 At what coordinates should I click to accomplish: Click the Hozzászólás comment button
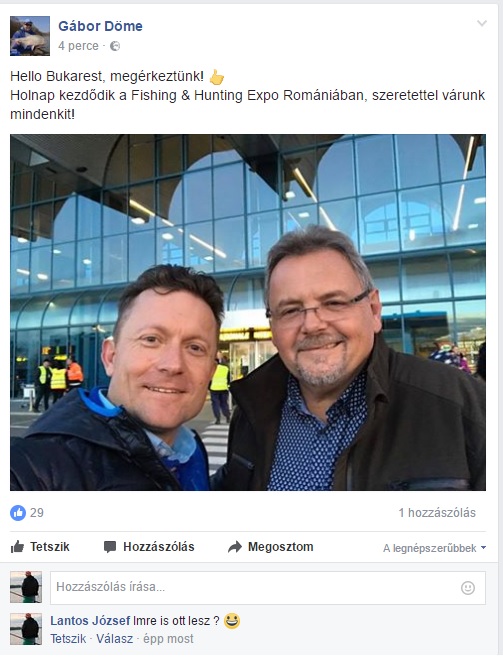click(x=149, y=547)
